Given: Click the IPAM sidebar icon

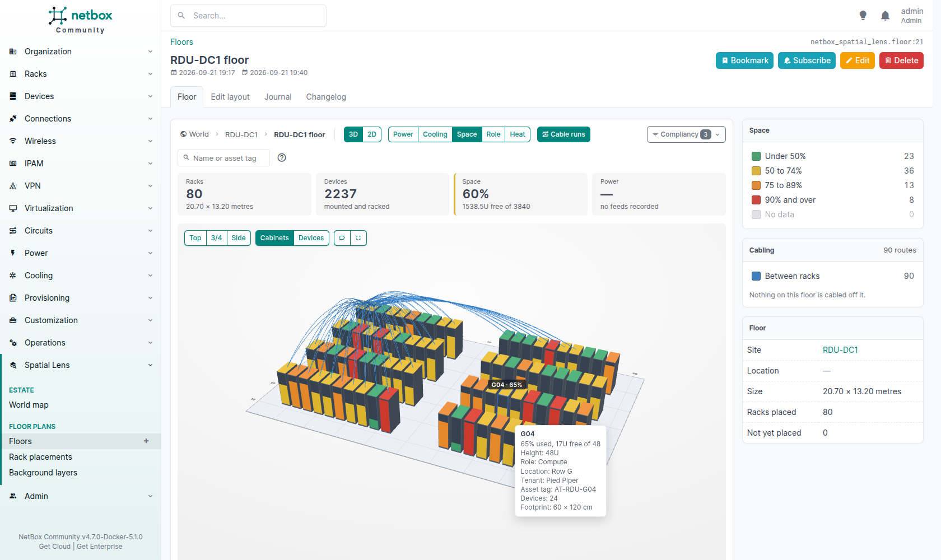Looking at the screenshot, I should (x=13, y=164).
